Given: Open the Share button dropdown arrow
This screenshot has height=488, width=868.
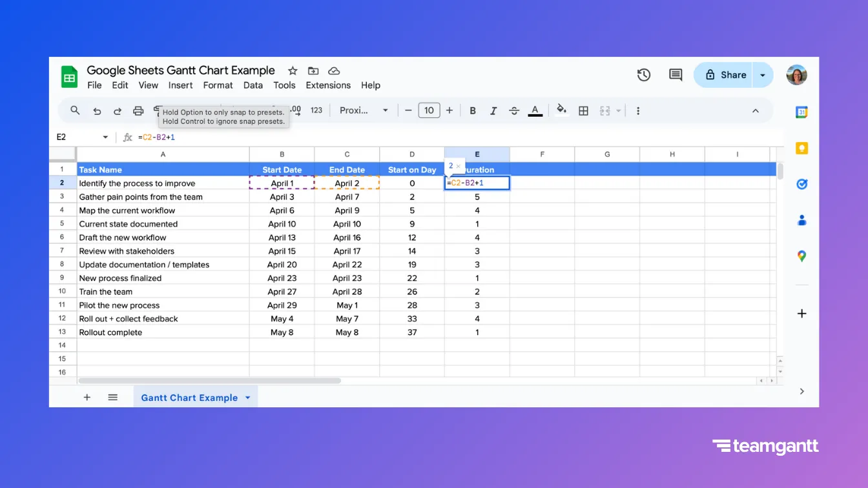Looking at the screenshot, I should point(763,75).
